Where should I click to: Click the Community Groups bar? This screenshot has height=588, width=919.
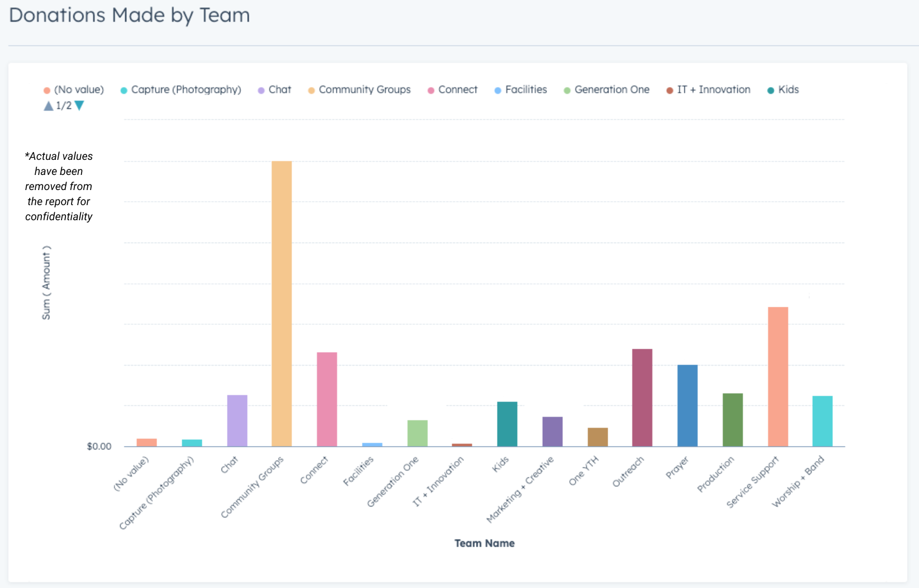pos(282,304)
